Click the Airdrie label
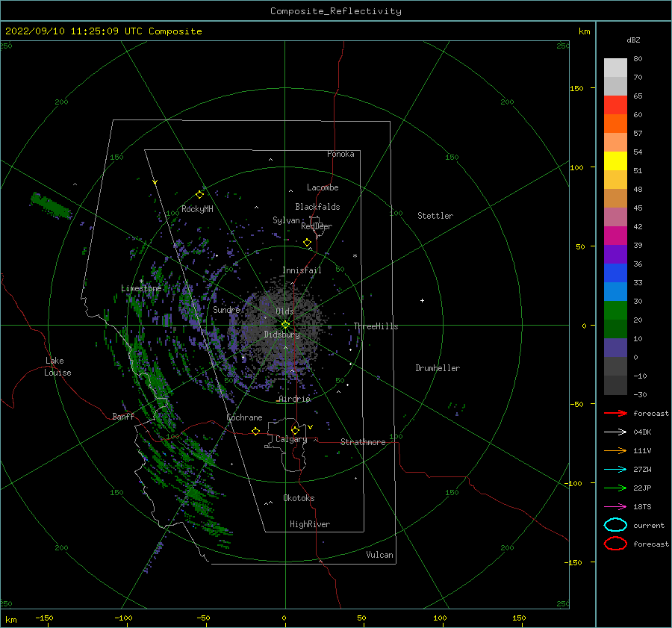The width and height of the screenshot is (672, 628). point(294,399)
